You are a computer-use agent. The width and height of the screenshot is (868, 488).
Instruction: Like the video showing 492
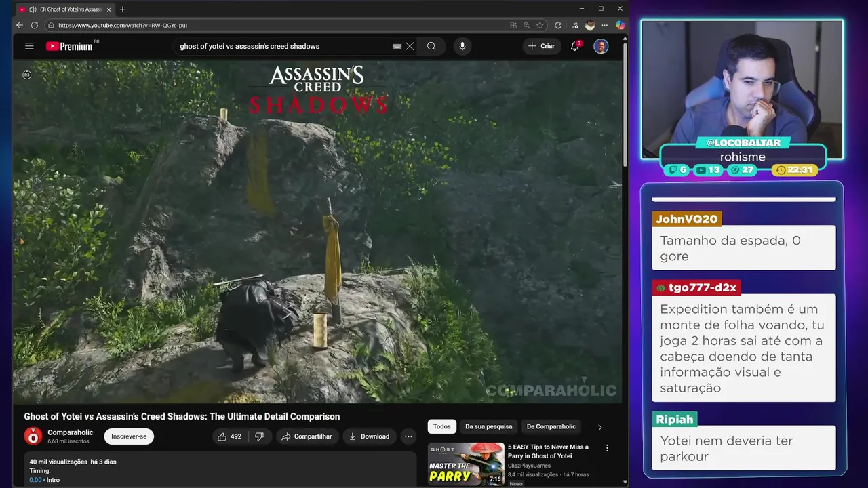pyautogui.click(x=229, y=436)
